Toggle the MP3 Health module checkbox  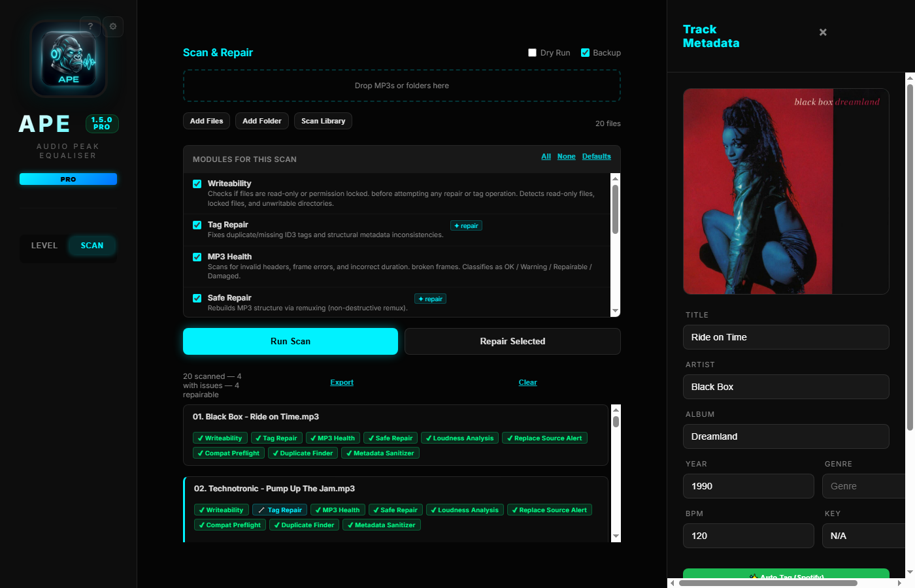(x=197, y=257)
